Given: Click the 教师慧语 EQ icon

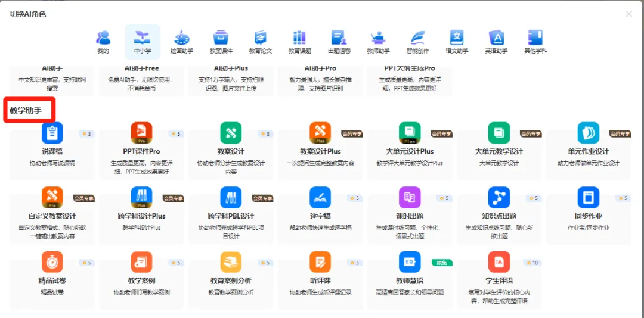Looking at the screenshot, I should pyautogui.click(x=410, y=262).
